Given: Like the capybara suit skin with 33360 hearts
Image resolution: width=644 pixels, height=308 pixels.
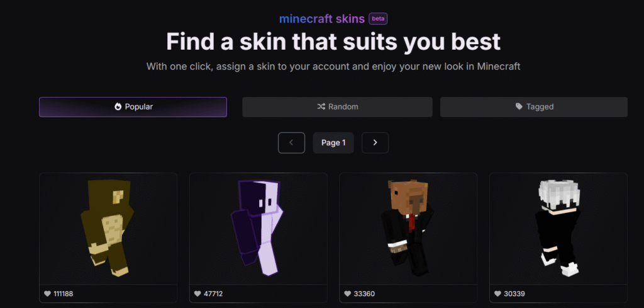Looking at the screenshot, I should click(x=347, y=294).
